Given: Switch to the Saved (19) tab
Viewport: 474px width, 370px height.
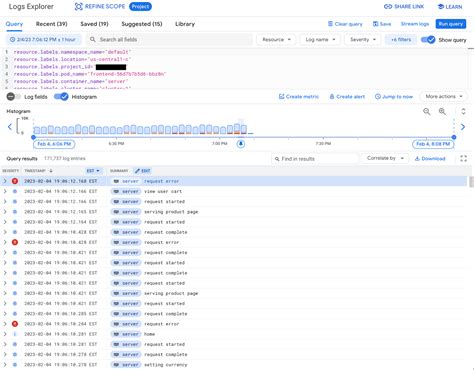Looking at the screenshot, I should click(x=94, y=24).
